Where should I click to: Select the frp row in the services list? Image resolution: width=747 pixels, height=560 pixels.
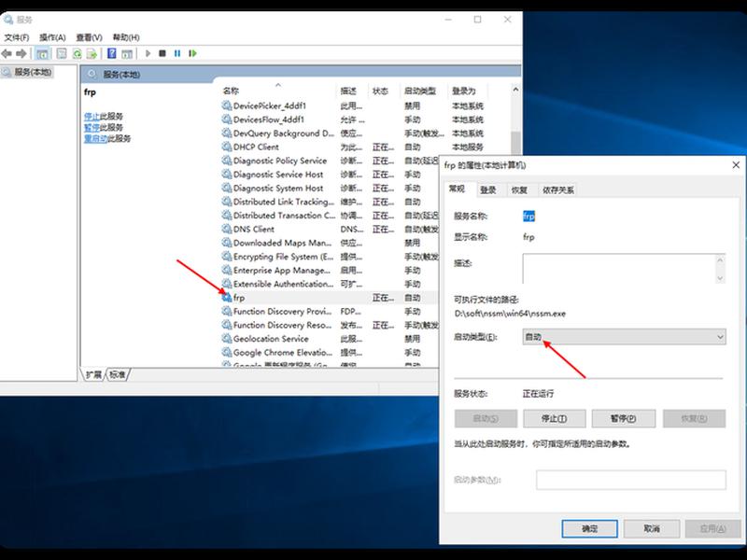pos(329,298)
